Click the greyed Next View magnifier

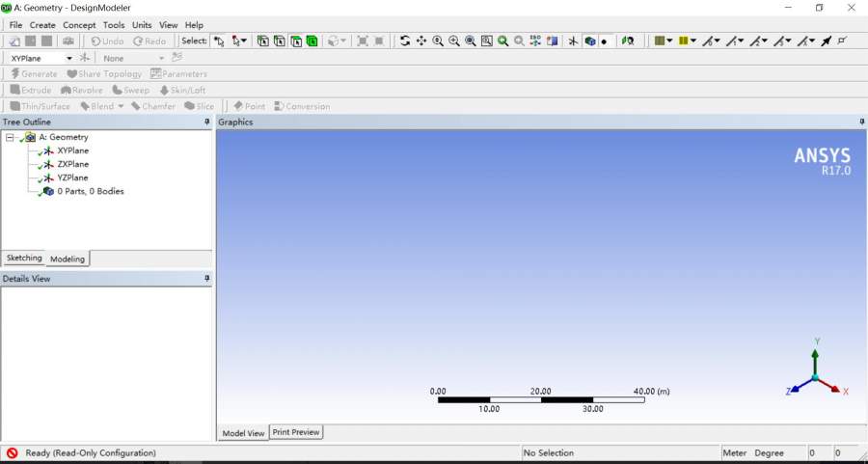[x=519, y=41]
